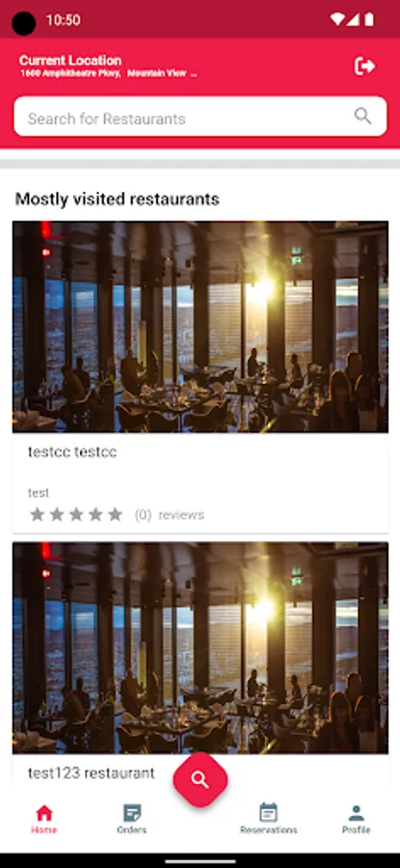Focus the Search for Restaurants field
The height and width of the screenshot is (868, 400).
click(x=200, y=117)
